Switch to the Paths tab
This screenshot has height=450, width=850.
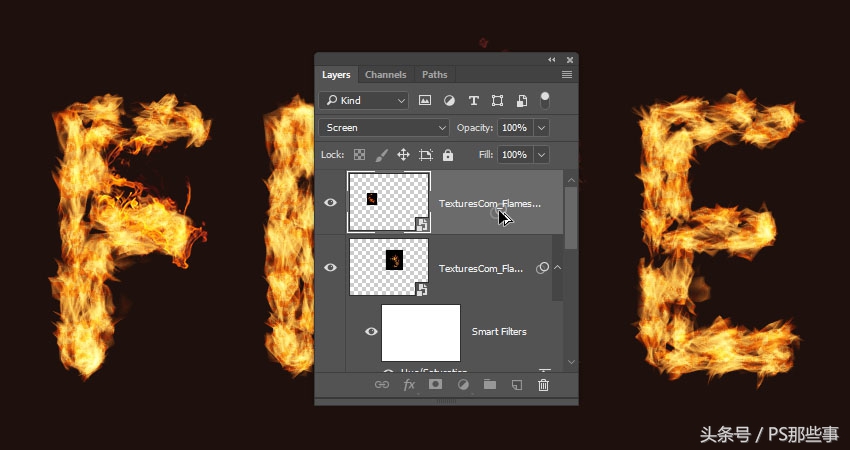pos(435,75)
